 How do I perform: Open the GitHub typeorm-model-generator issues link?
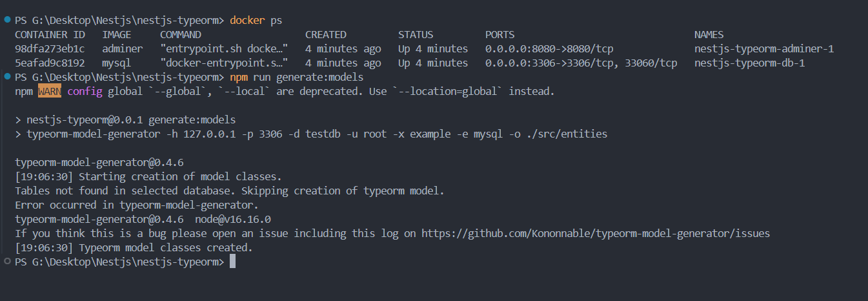[x=596, y=233]
